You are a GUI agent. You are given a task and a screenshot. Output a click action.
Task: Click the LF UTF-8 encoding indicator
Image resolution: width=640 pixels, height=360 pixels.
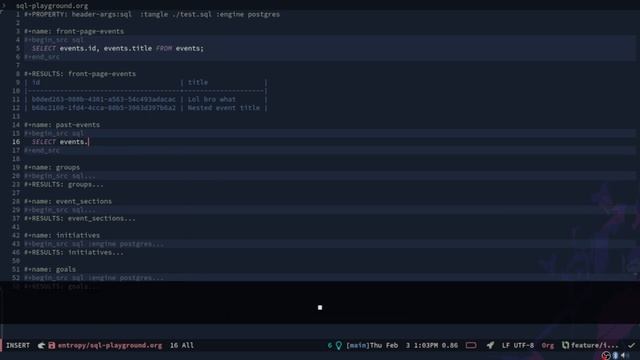tap(518, 345)
